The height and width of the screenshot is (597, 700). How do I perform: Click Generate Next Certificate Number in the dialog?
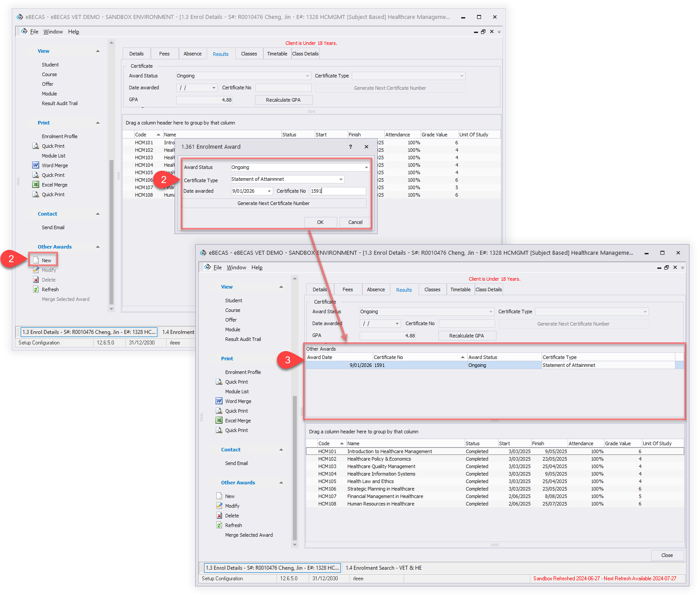coord(273,203)
